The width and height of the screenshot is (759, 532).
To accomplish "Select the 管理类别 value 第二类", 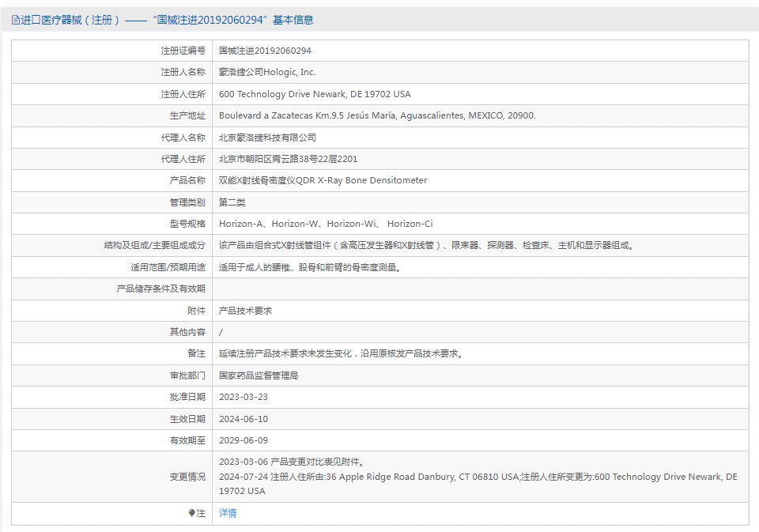I will coord(234,202).
